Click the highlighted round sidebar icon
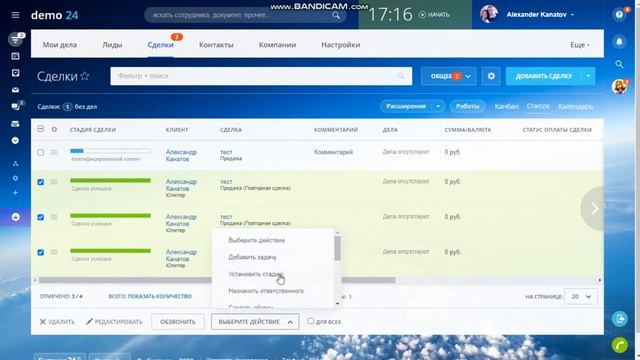Viewport: 640px width, 360px height. (x=16, y=217)
